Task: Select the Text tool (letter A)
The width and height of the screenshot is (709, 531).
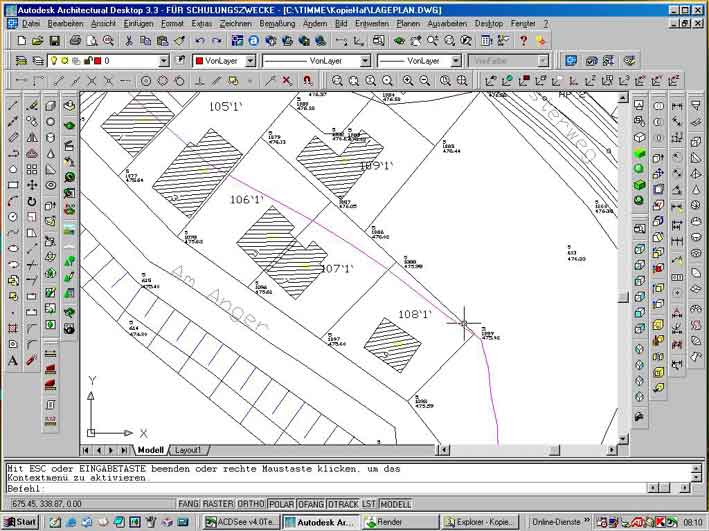Action: point(13,360)
